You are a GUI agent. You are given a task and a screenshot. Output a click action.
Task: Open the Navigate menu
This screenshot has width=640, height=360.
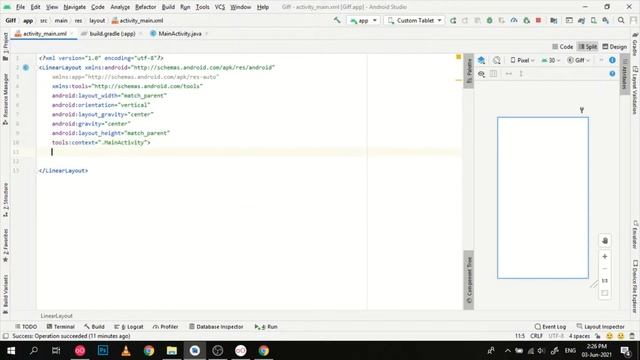pyautogui.click(x=74, y=7)
